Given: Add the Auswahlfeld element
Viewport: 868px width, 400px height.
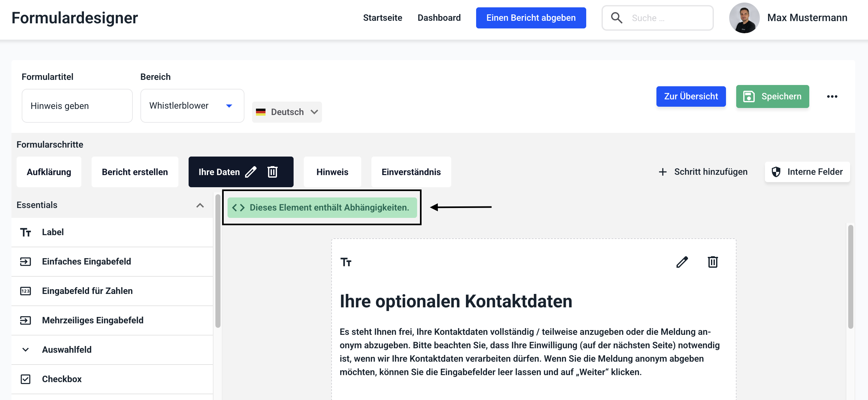Looking at the screenshot, I should pos(67,350).
